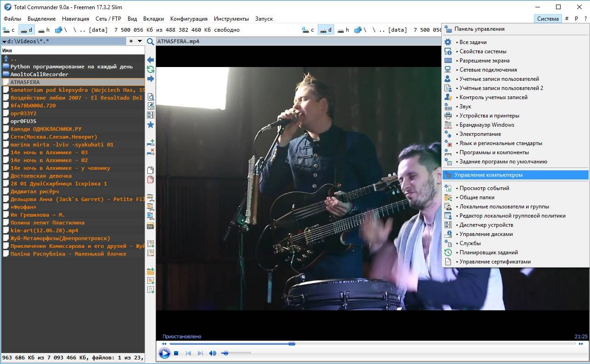This screenshot has width=590, height=364.
Task: Switch the left panel to drive c
Action: pos(8,30)
